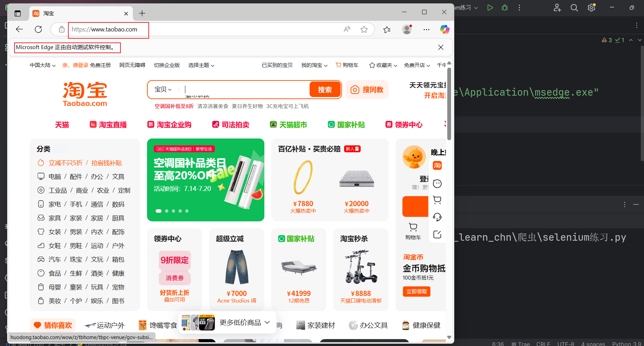The image size is (644, 346).
Task: Click the 立即领取 coin button
Action: click(x=417, y=291)
